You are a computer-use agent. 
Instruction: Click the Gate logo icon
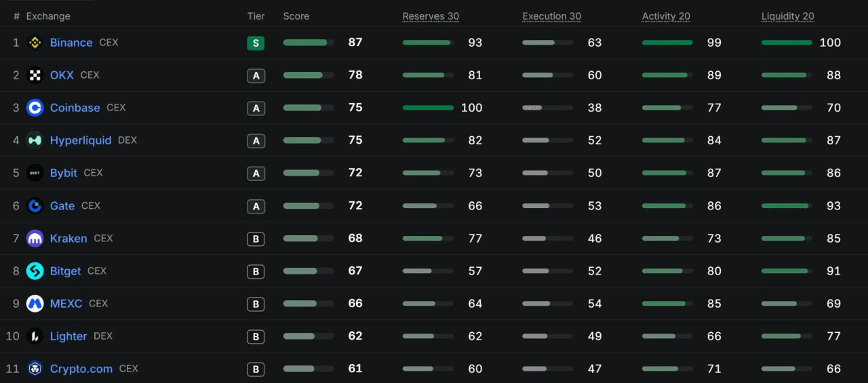pyautogui.click(x=35, y=205)
